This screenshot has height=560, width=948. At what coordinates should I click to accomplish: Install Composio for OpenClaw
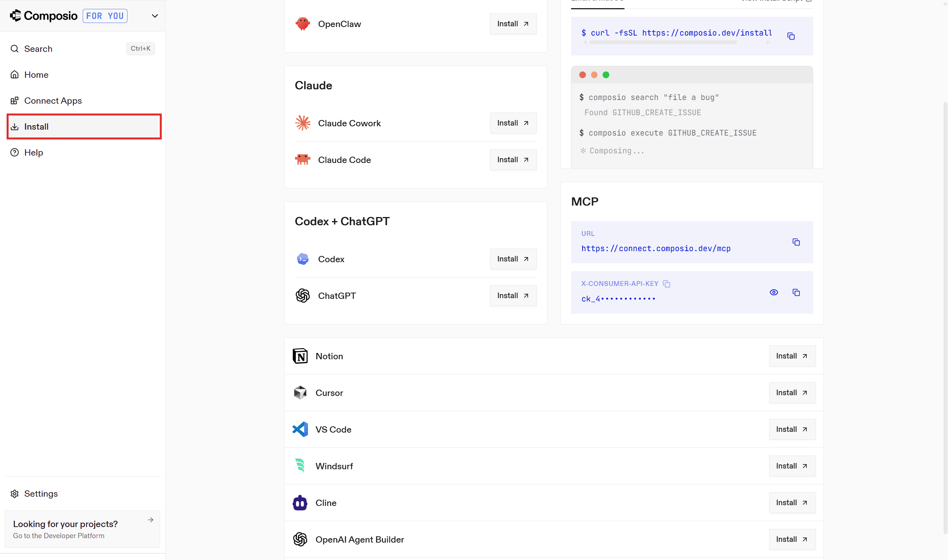tap(513, 24)
